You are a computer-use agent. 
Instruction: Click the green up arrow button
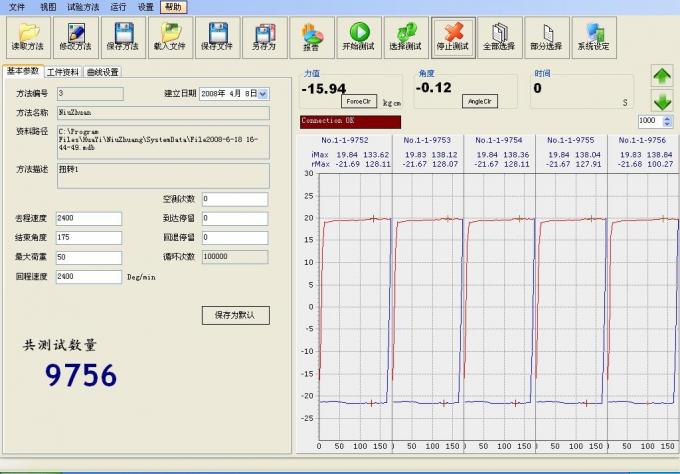click(x=662, y=76)
